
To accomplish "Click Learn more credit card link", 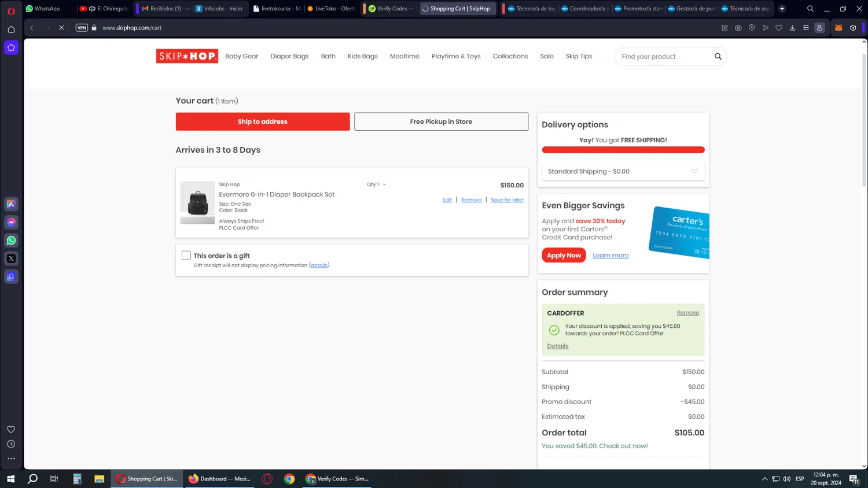I will [610, 256].
